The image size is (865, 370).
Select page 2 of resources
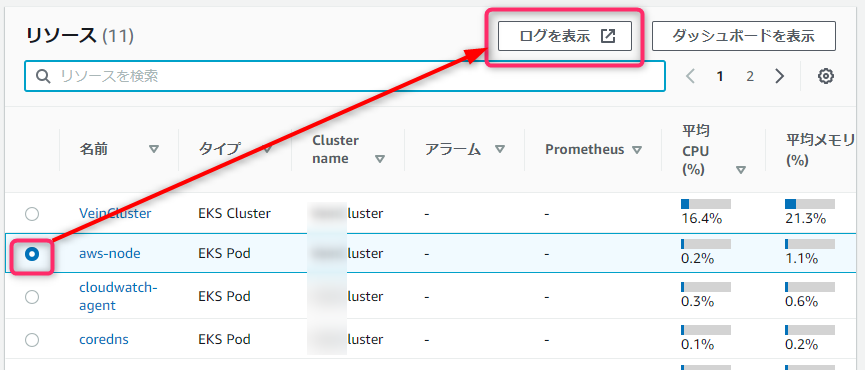coord(750,76)
